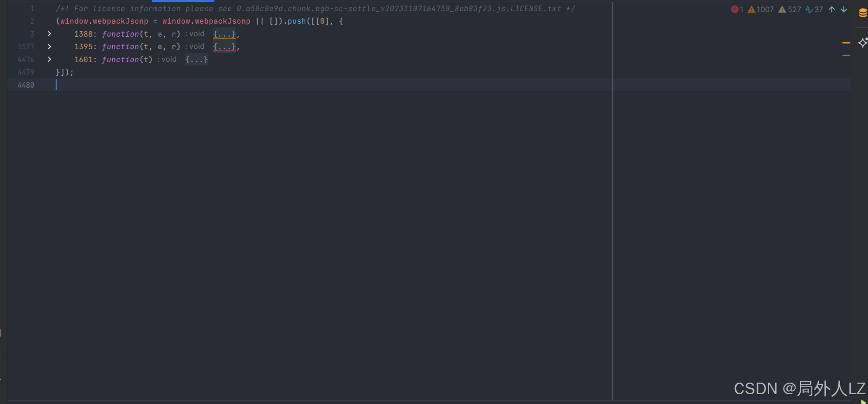Click line number 4480 in the gutter

(x=26, y=85)
